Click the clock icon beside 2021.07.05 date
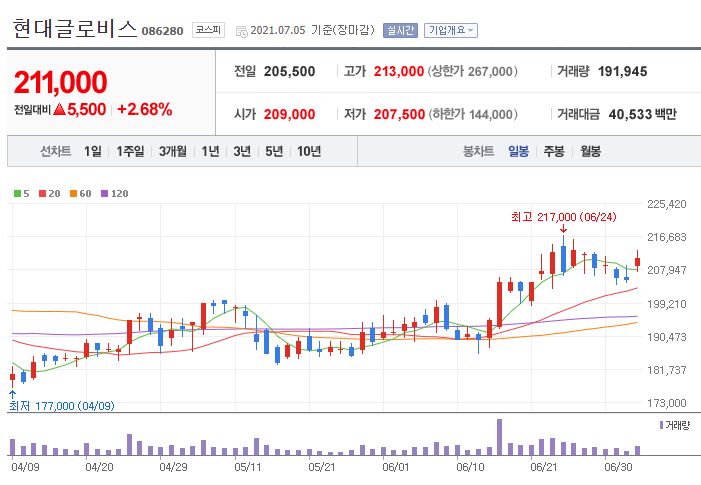The width and height of the screenshot is (701, 485). (241, 31)
